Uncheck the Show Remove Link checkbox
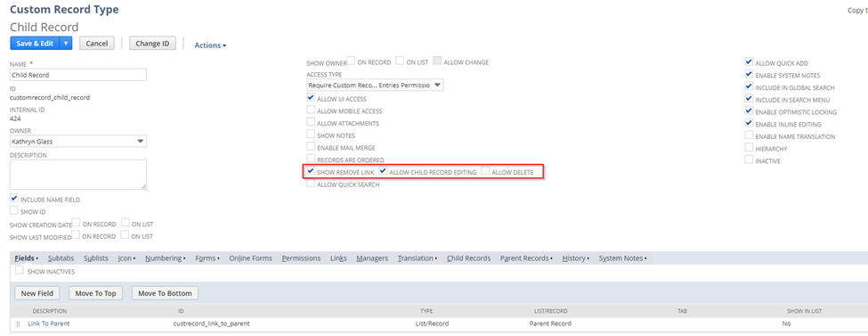 click(x=311, y=172)
